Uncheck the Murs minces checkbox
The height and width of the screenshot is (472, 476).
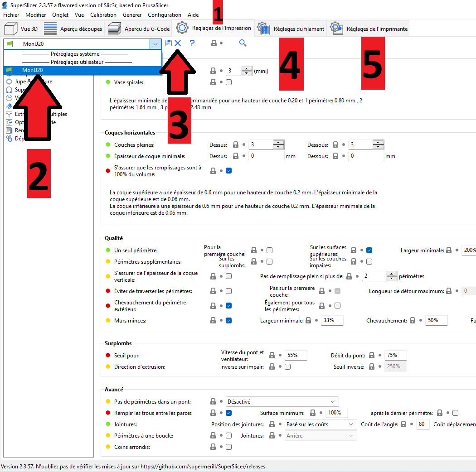pyautogui.click(x=229, y=320)
